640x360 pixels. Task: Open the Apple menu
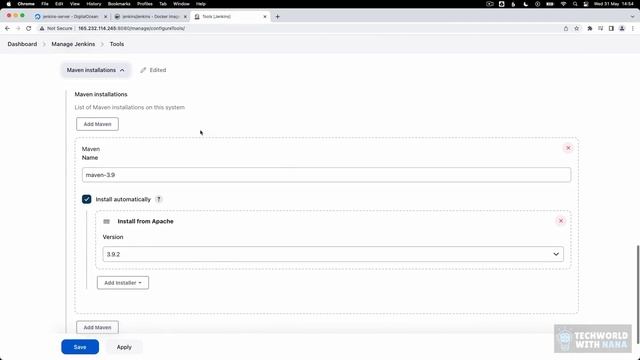(9, 4)
